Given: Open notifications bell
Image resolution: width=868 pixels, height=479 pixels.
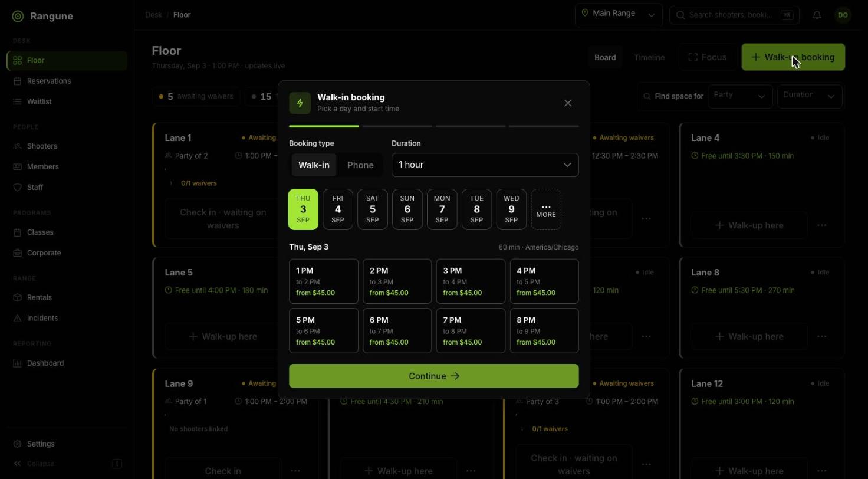Looking at the screenshot, I should tap(817, 15).
